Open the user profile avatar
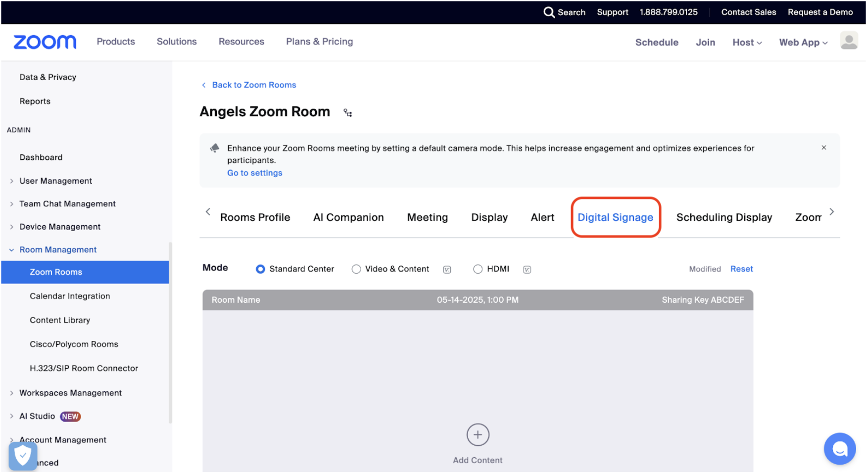The height and width of the screenshot is (474, 868). pyautogui.click(x=849, y=41)
